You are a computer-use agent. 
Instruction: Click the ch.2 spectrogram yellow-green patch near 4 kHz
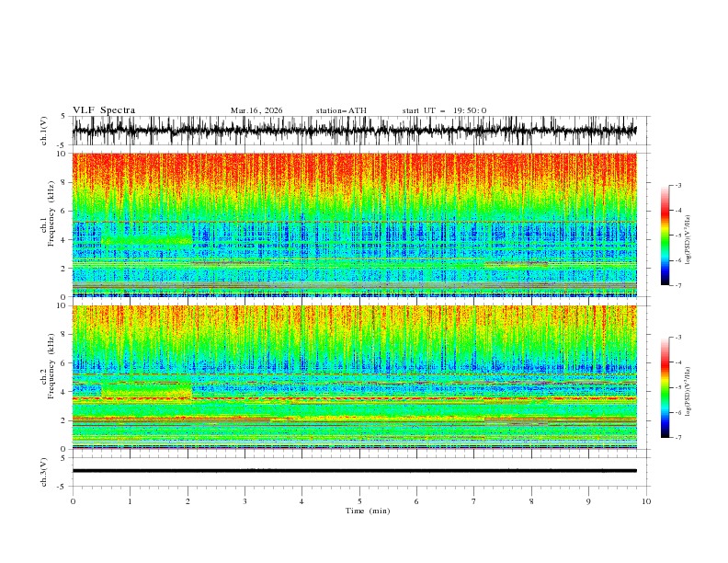(x=146, y=391)
